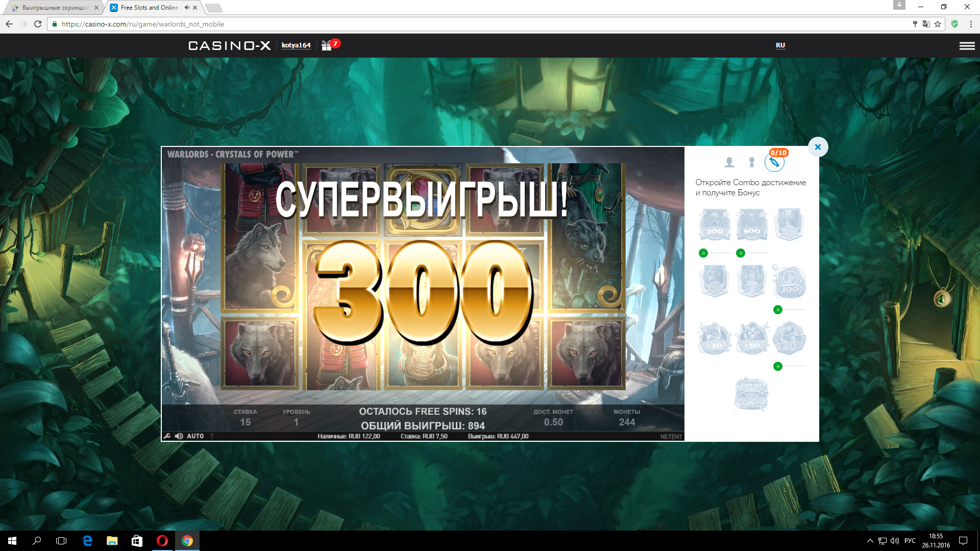Bookmark page with star icon
The image size is (980, 551).
point(938,24)
